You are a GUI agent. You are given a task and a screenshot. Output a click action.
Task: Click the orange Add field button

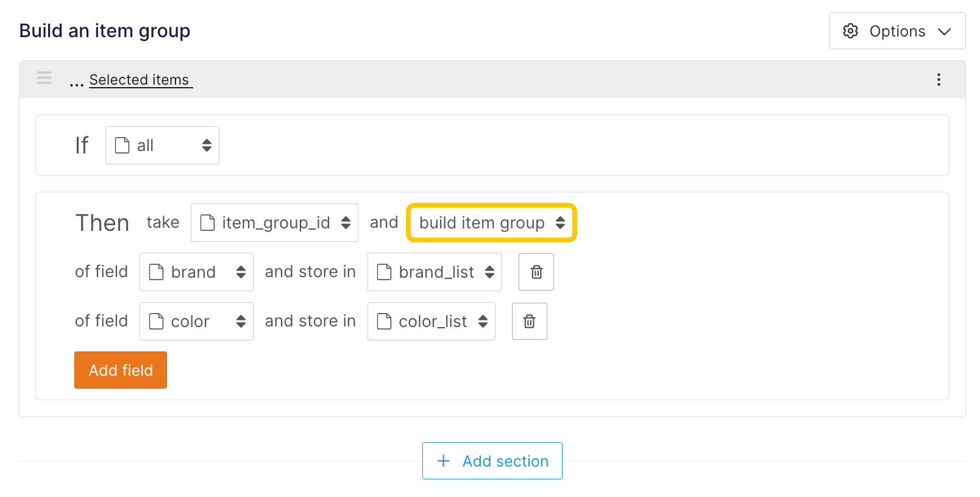(x=121, y=370)
